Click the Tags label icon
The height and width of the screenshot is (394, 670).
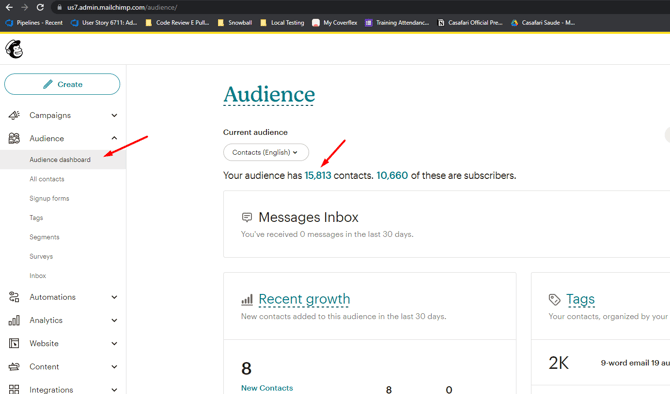[x=554, y=300]
